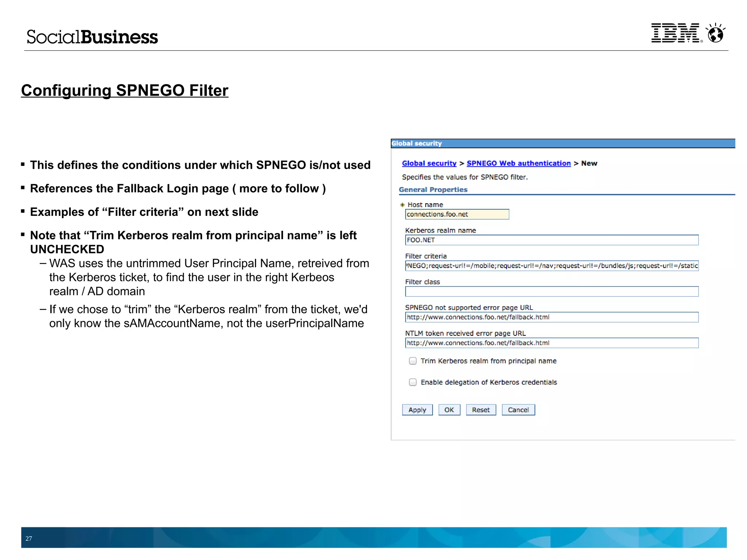Click the IBM logo

[x=677, y=33]
